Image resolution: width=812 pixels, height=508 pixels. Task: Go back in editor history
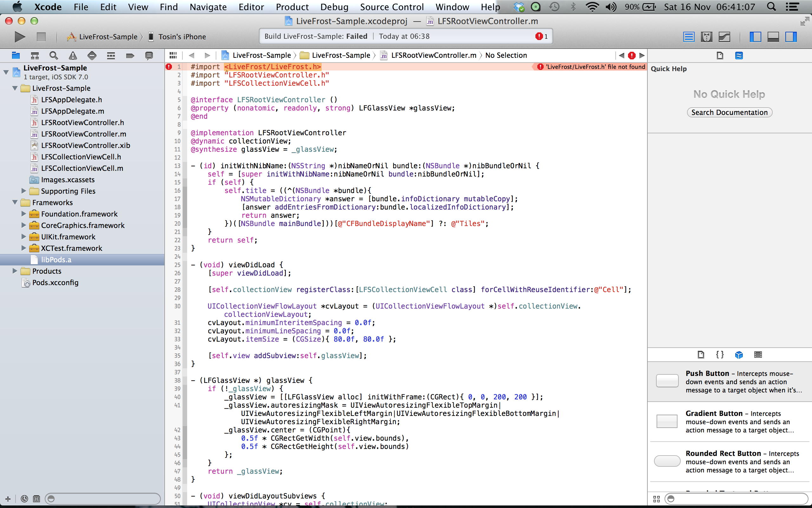tap(192, 55)
